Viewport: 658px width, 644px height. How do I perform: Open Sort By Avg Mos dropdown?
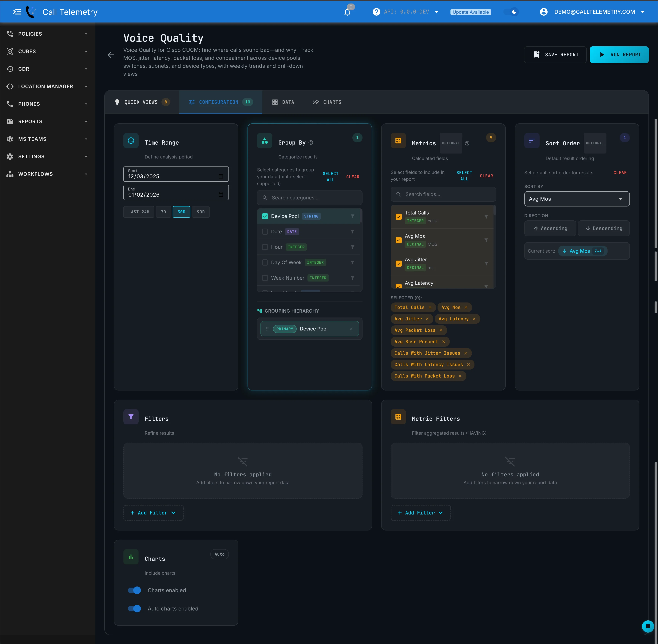(577, 199)
